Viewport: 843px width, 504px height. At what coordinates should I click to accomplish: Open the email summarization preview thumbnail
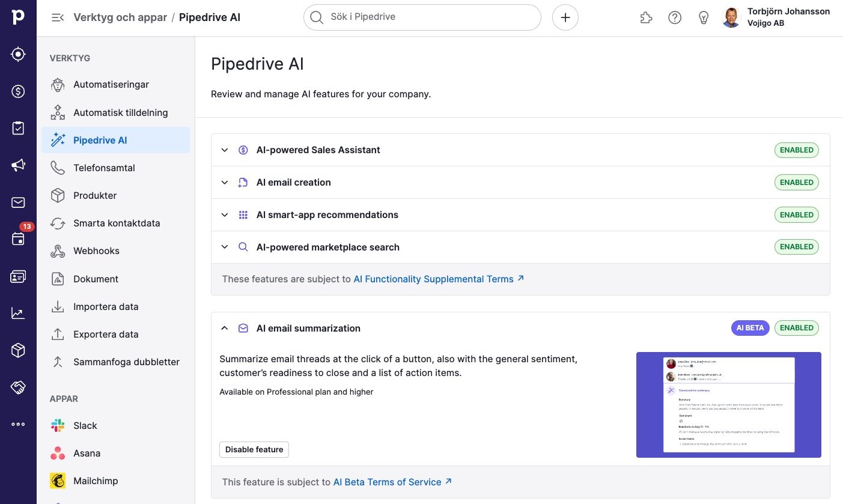[x=729, y=405]
